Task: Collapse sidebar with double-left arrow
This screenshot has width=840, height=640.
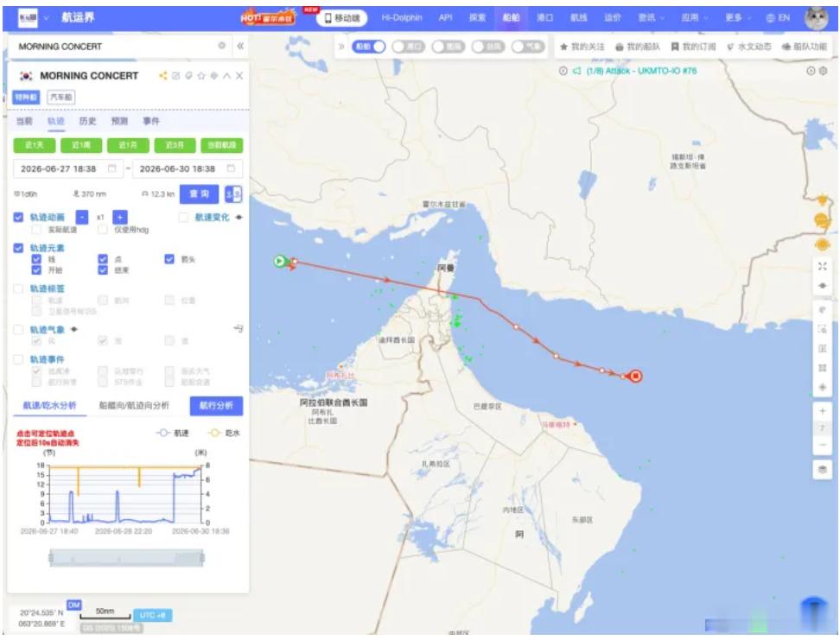Action: (240, 46)
